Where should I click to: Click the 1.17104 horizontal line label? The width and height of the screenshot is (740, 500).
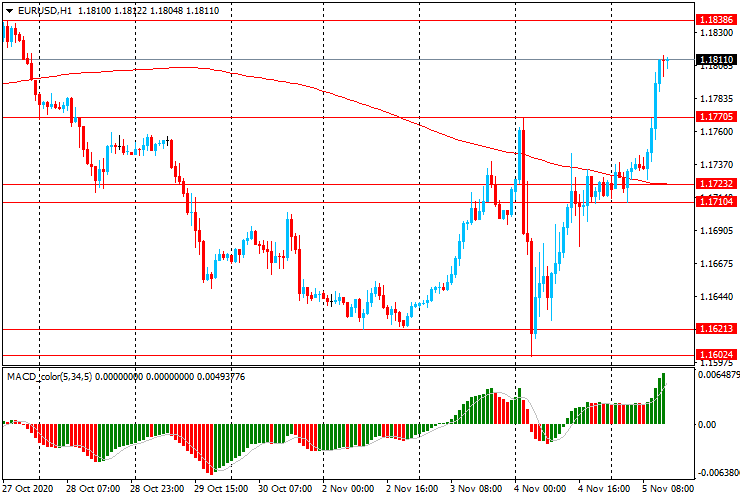click(716, 202)
